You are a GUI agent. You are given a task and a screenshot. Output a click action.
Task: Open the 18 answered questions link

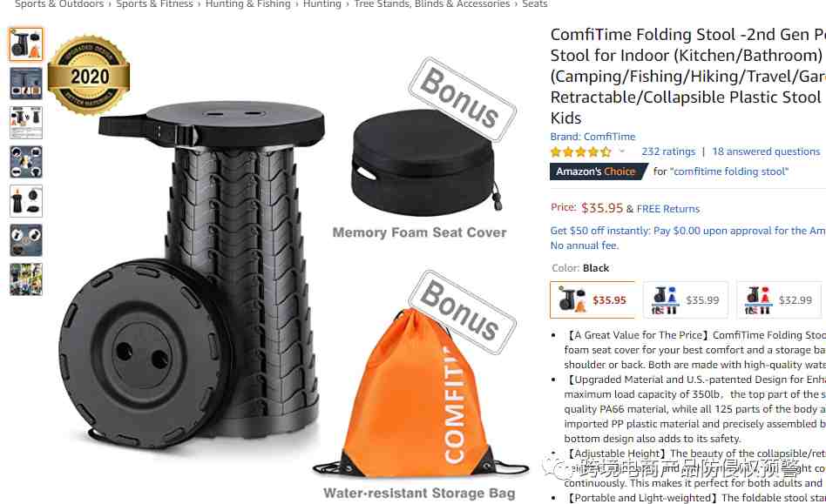(766, 151)
